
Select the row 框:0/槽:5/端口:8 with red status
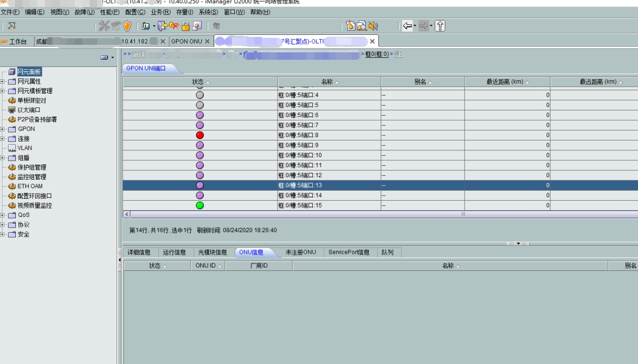pos(380,135)
